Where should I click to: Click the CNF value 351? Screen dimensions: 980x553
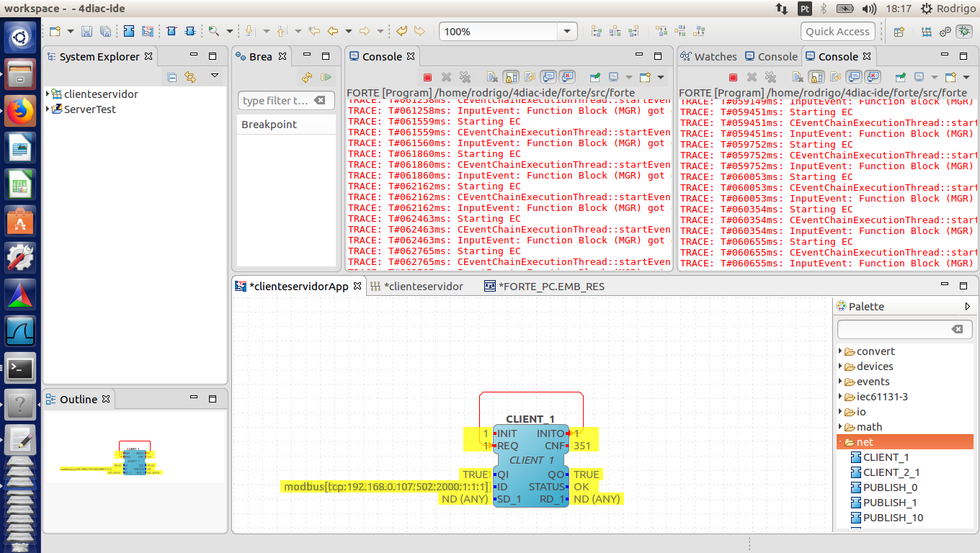[582, 446]
